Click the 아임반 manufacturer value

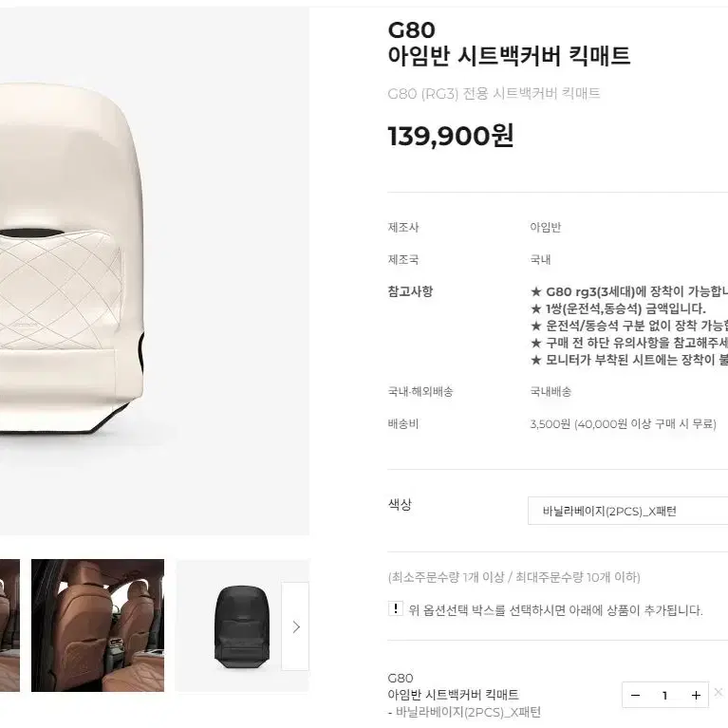pos(546,227)
